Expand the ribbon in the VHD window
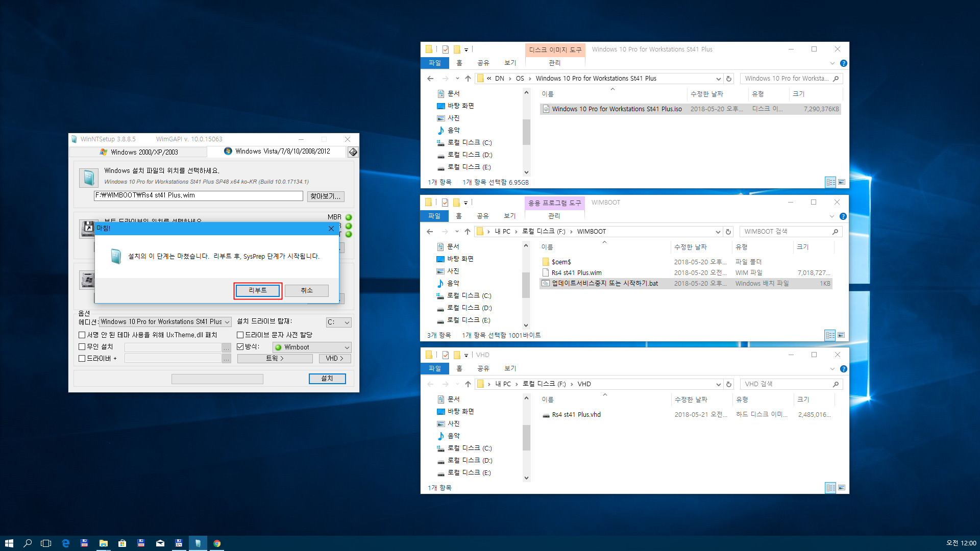 coord(832,369)
